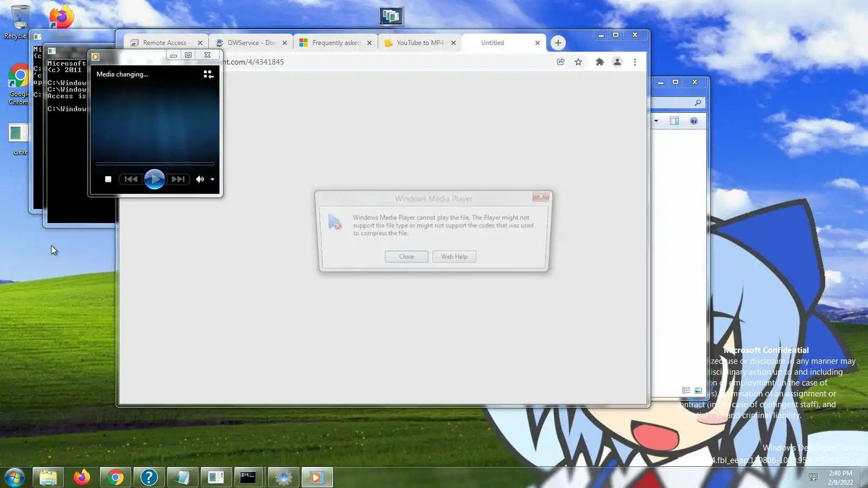Close the DWService tab

(285, 43)
